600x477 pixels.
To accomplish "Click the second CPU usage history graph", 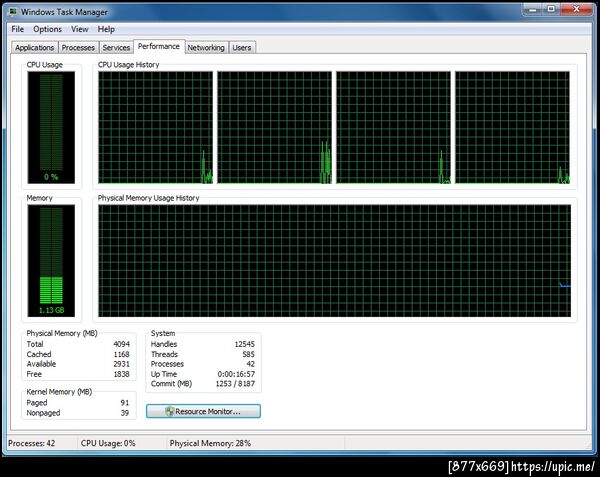I will 275,127.
